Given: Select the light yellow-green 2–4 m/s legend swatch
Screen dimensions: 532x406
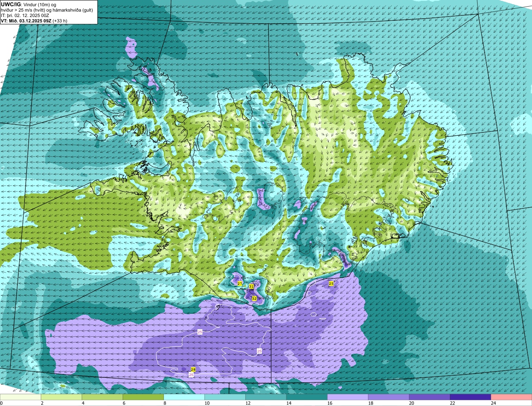Looking at the screenshot, I should [62, 397].
